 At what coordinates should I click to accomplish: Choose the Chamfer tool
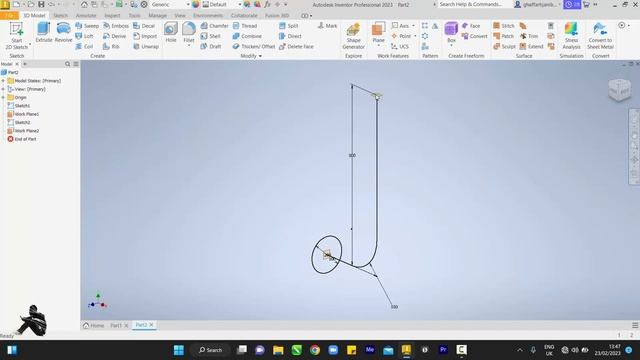pyautogui.click(x=214, y=26)
